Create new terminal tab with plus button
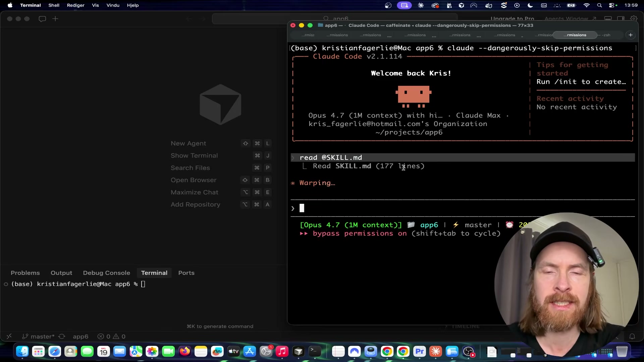The image size is (644, 362). coord(631,35)
